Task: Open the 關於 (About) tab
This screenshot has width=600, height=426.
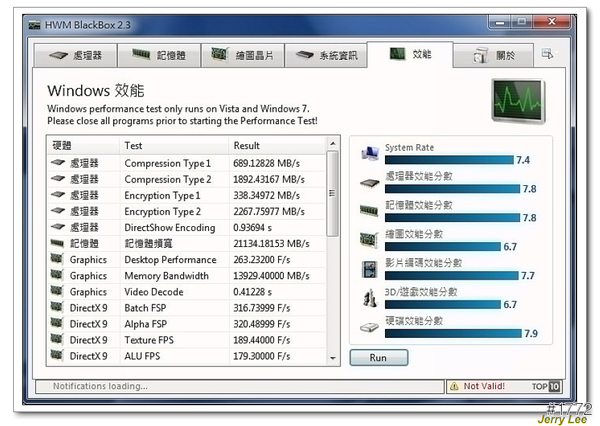Action: pyautogui.click(x=495, y=56)
